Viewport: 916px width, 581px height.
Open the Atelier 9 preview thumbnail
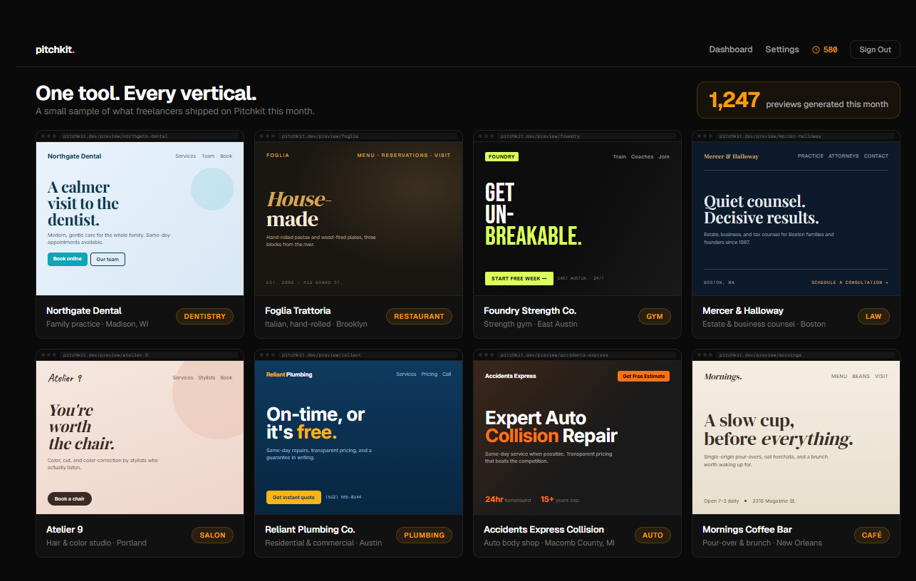click(140, 437)
